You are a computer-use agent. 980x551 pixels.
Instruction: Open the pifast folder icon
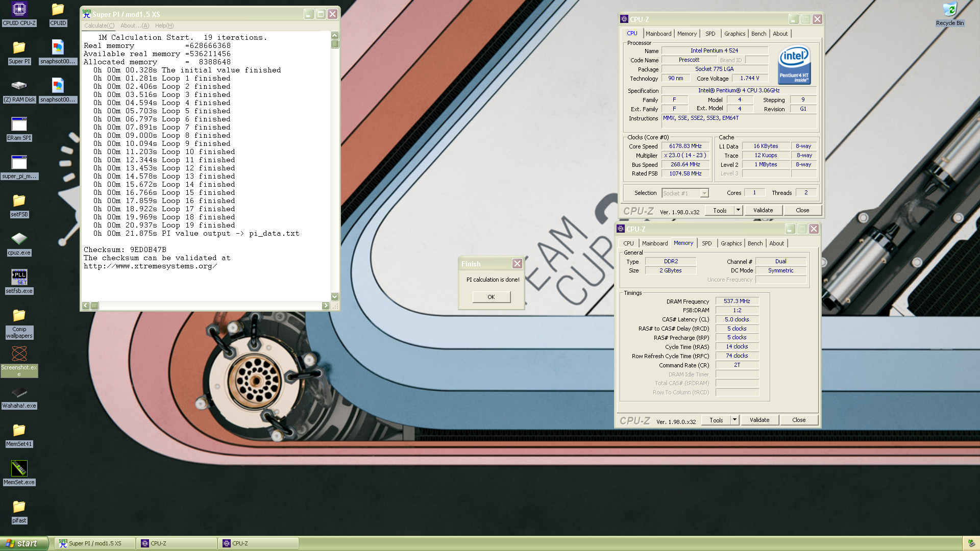coord(19,511)
